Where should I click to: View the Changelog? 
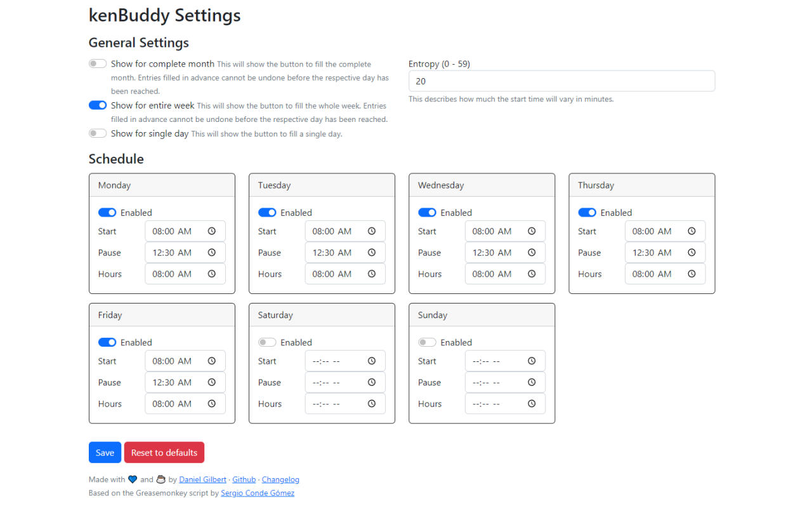pos(280,479)
